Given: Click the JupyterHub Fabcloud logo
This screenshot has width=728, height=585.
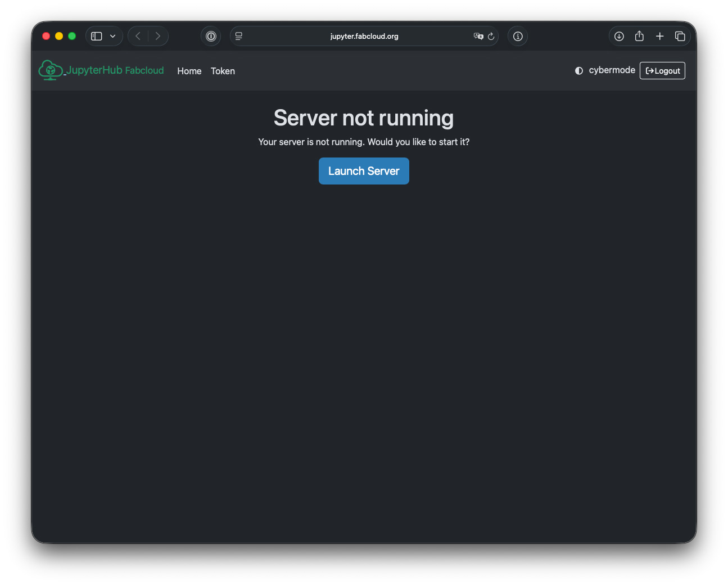Looking at the screenshot, I should (101, 70).
